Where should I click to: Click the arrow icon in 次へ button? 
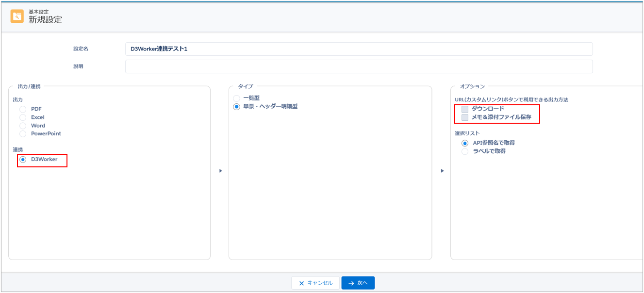pyautogui.click(x=351, y=283)
